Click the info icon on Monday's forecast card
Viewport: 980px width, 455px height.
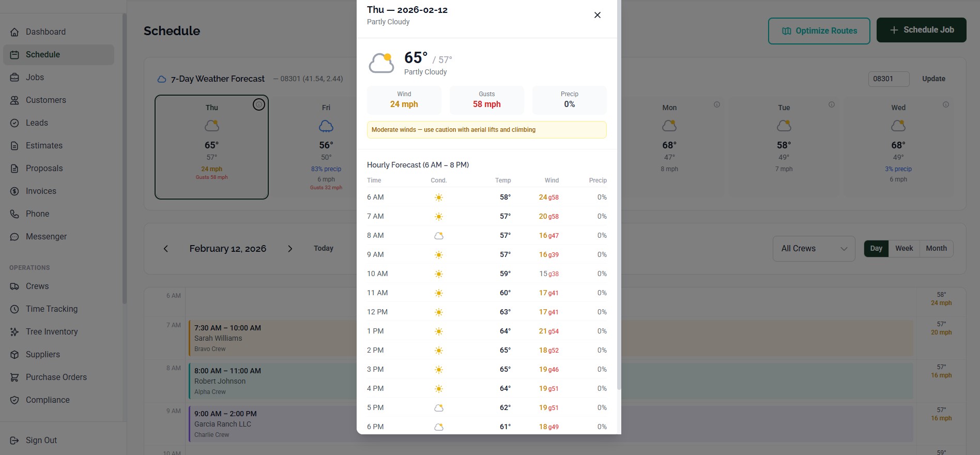717,104
